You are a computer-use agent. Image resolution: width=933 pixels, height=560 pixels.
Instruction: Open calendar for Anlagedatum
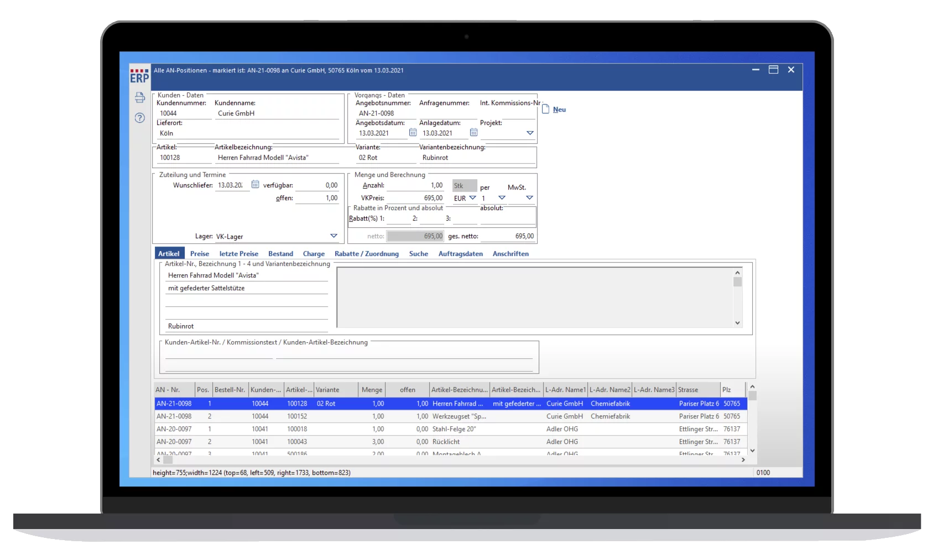(473, 133)
